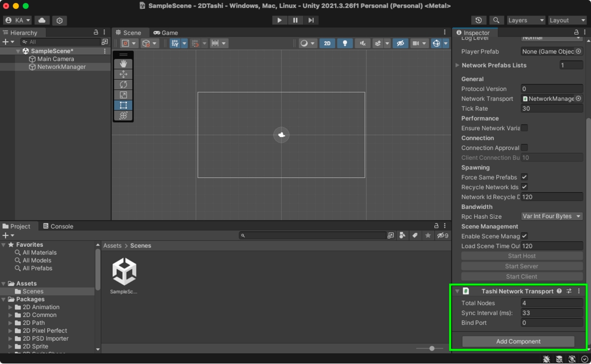Screen dimensions: 591x364
Task: Click the cache server status icon
Action: pyautogui.click(x=559, y=359)
